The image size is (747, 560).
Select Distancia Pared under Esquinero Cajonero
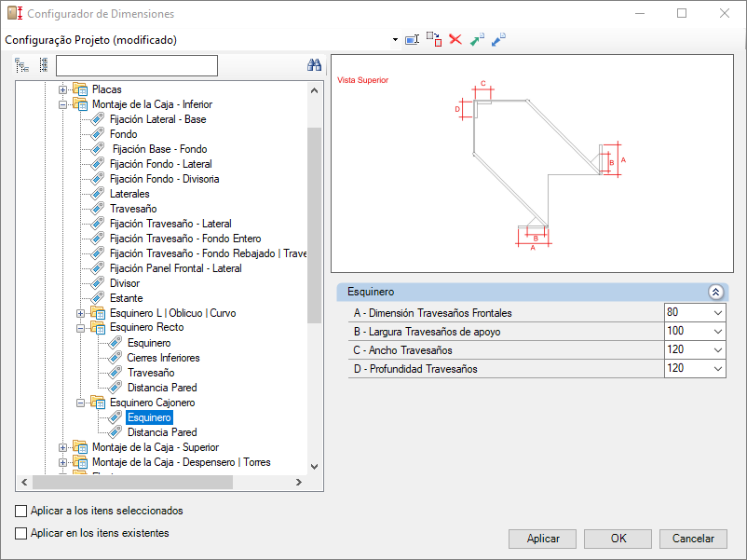[x=162, y=432]
